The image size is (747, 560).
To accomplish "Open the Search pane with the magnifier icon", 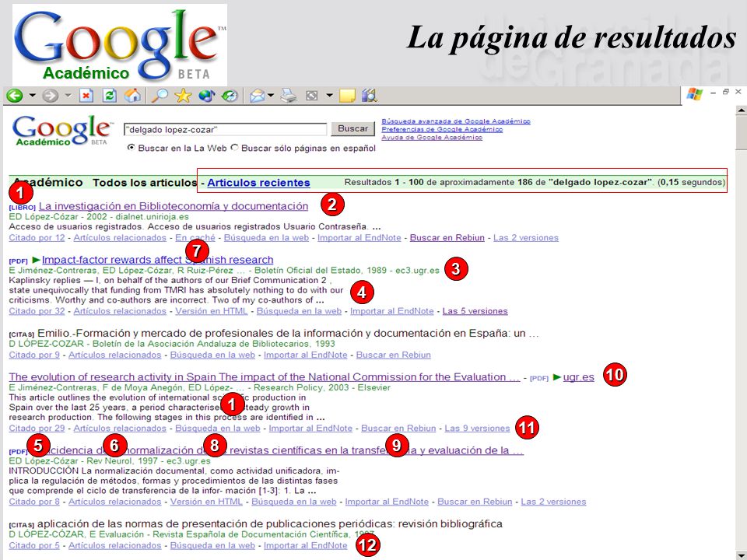I will 159,96.
